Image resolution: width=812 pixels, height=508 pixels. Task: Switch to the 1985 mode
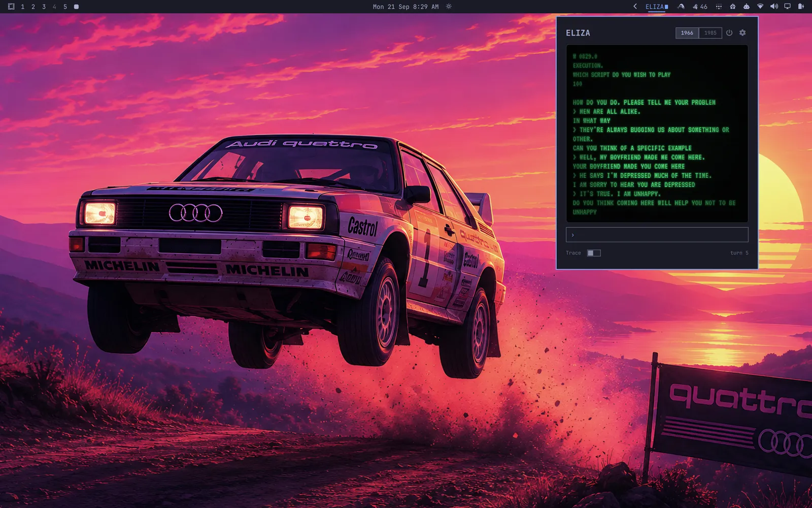710,33
